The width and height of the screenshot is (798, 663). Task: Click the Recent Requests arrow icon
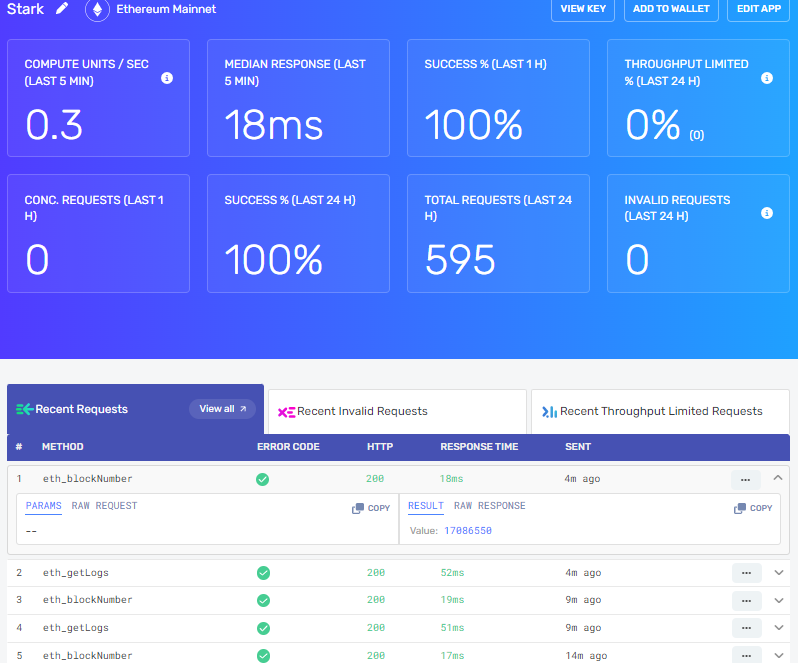[x=24, y=409]
